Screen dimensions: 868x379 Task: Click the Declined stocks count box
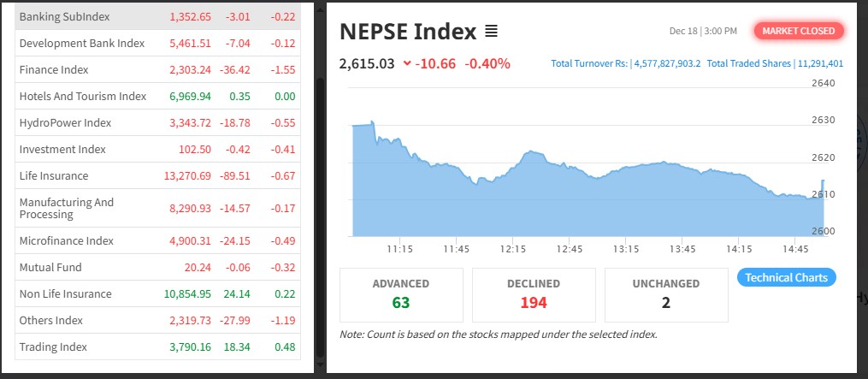(x=534, y=294)
